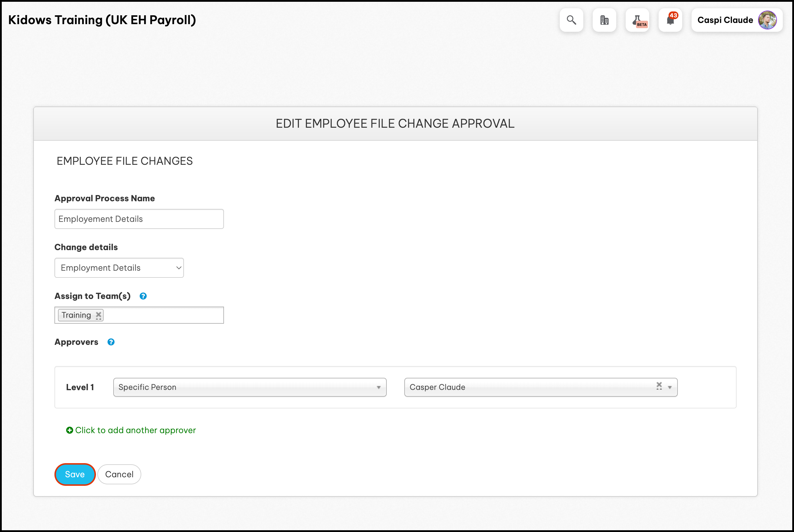
Task: Open the notifications bell with 43 badge
Action: point(670,20)
